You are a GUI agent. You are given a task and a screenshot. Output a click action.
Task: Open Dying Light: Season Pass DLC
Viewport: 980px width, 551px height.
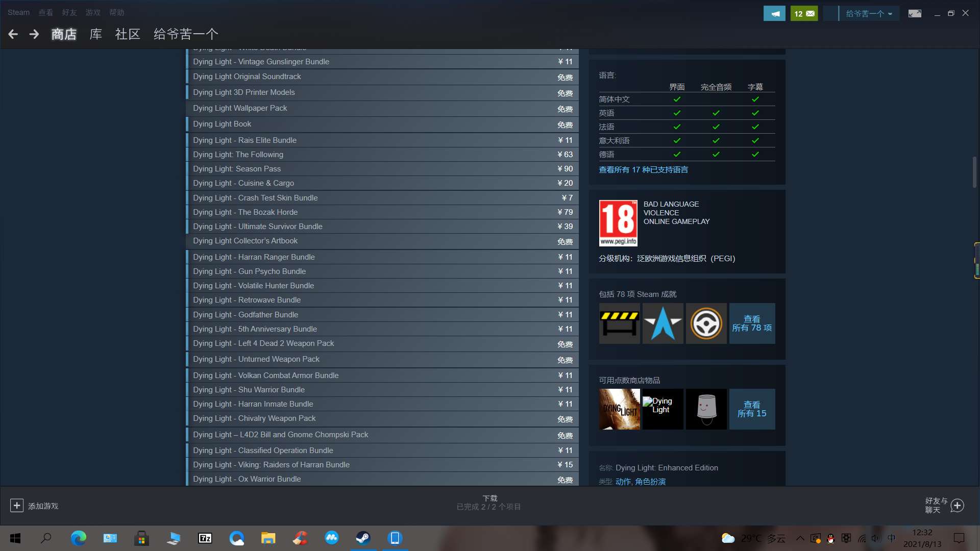[x=382, y=169]
